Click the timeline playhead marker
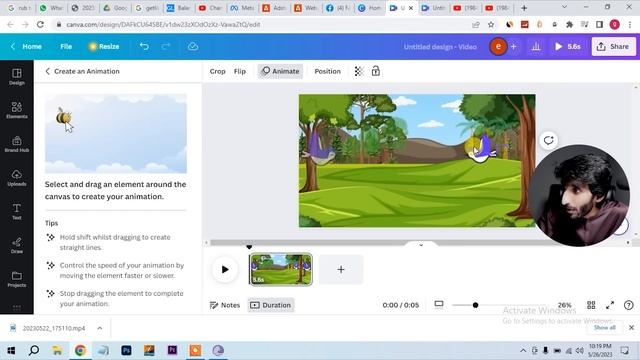 pos(249,247)
